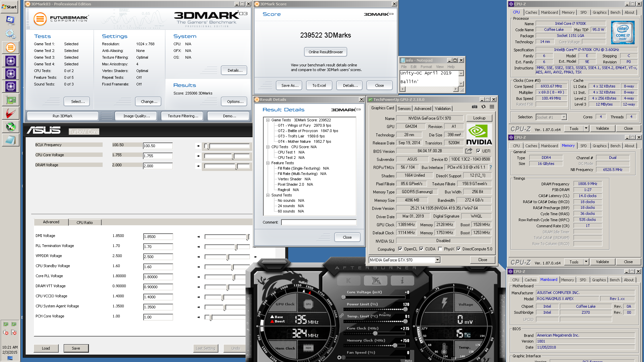Open the Tools dropdown arrow in middle CPU-Z
This screenshot has height=362, width=644.
tap(586, 262)
